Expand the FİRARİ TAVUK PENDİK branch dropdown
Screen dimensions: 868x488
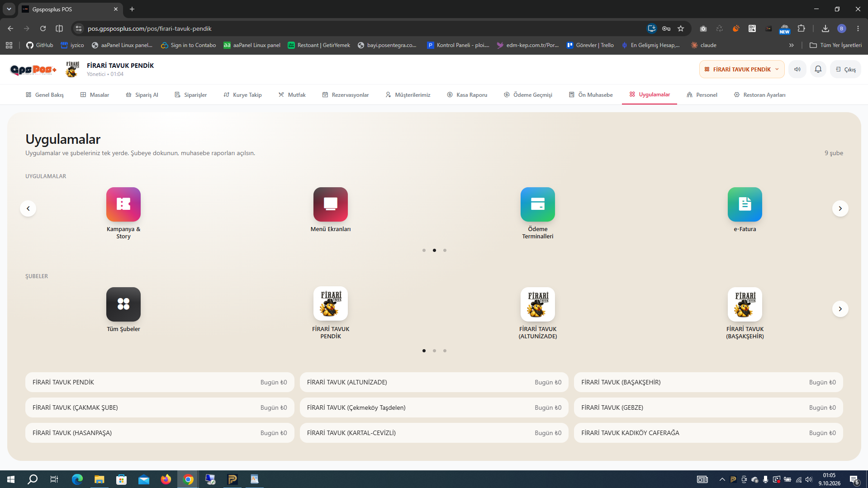pos(742,69)
